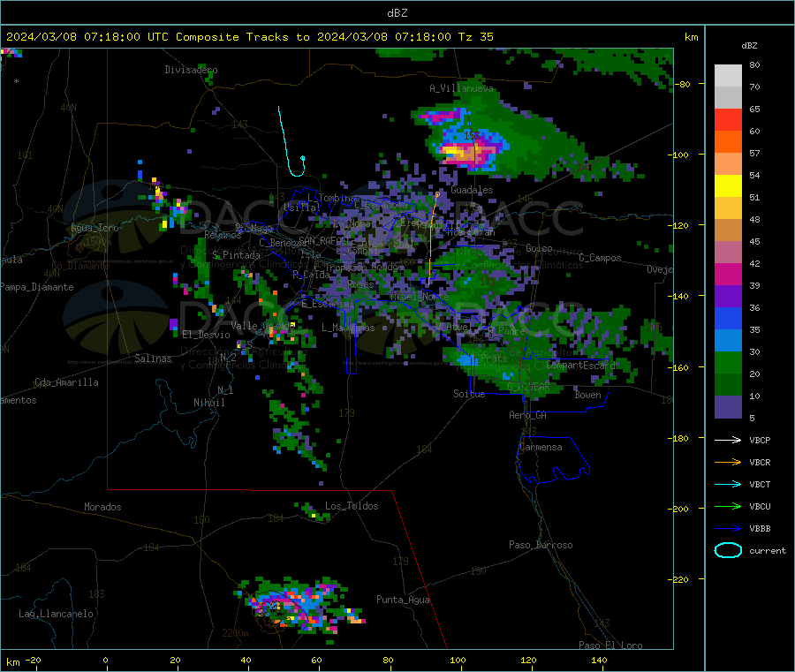The height and width of the screenshot is (672, 795).
Task: Click the Bowen place label
Action: pos(587,396)
